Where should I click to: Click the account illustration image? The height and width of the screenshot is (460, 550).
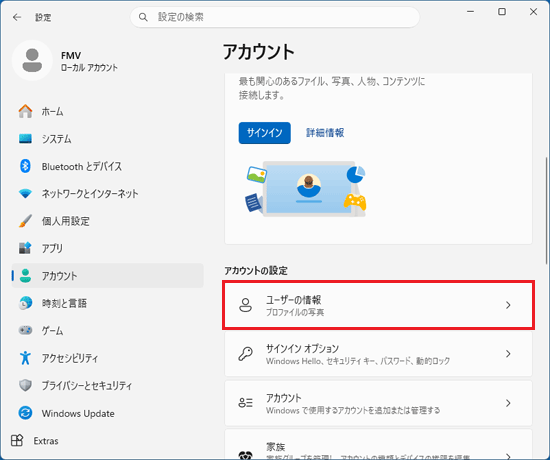(x=306, y=189)
